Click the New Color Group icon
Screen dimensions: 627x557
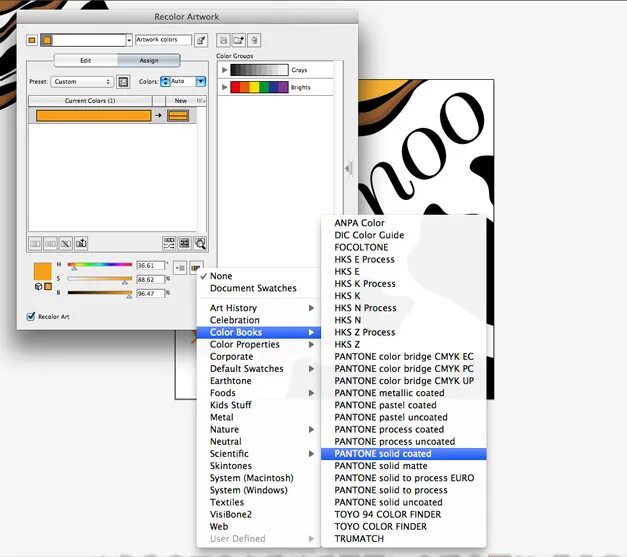pos(239,40)
